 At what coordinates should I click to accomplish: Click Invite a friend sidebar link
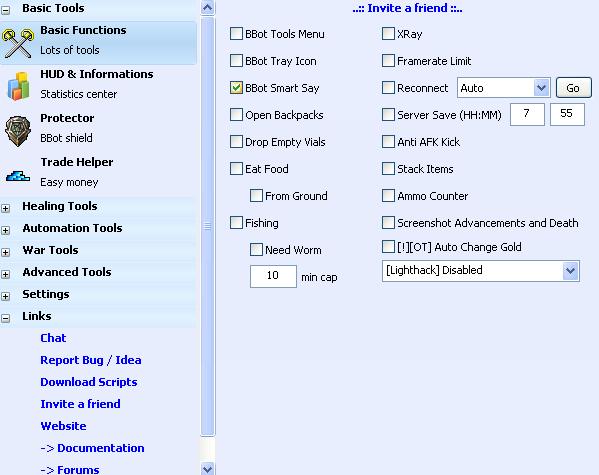(x=80, y=404)
